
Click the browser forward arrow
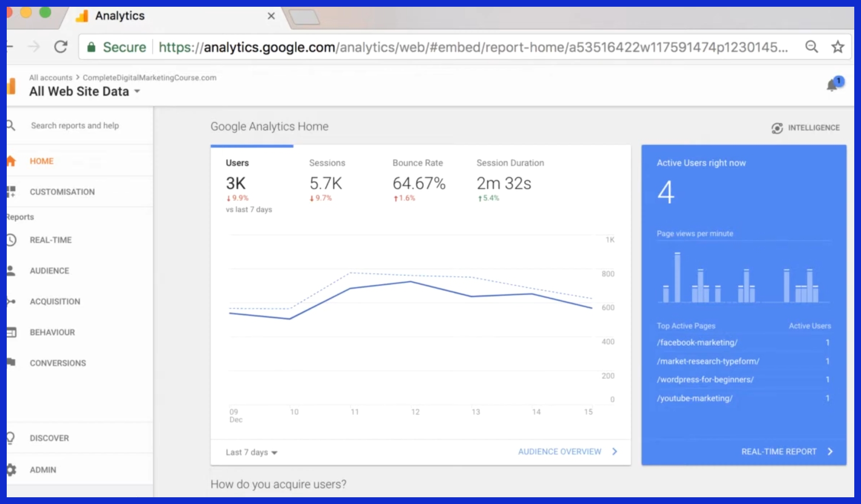[34, 47]
